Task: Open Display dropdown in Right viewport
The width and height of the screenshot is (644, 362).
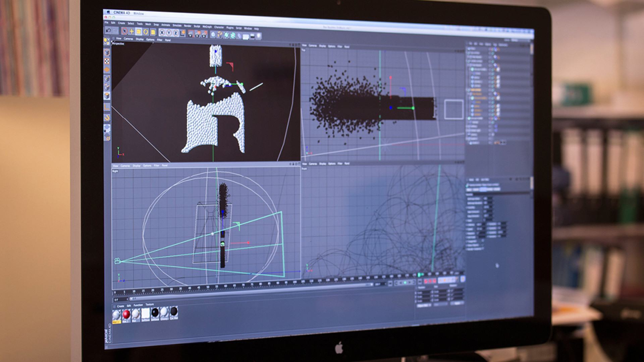Action: coord(137,166)
